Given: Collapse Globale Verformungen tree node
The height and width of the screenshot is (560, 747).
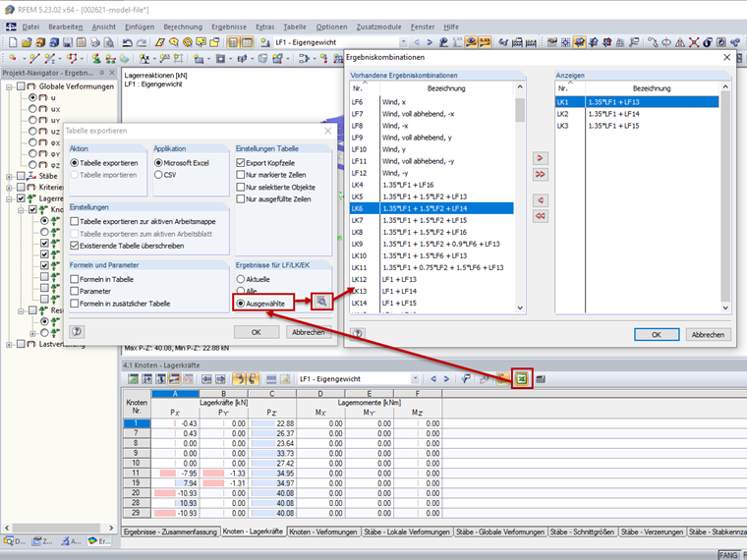Looking at the screenshot, I should coord(9,86).
